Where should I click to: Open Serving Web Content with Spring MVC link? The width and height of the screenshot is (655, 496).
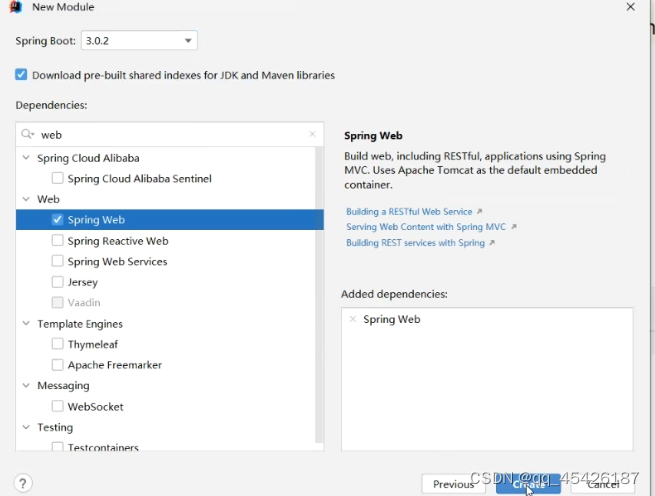click(426, 227)
